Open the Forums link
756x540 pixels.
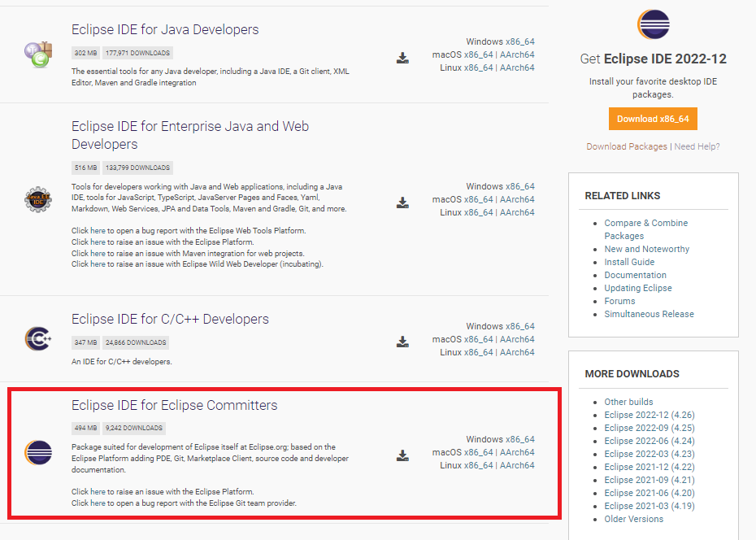tap(620, 301)
